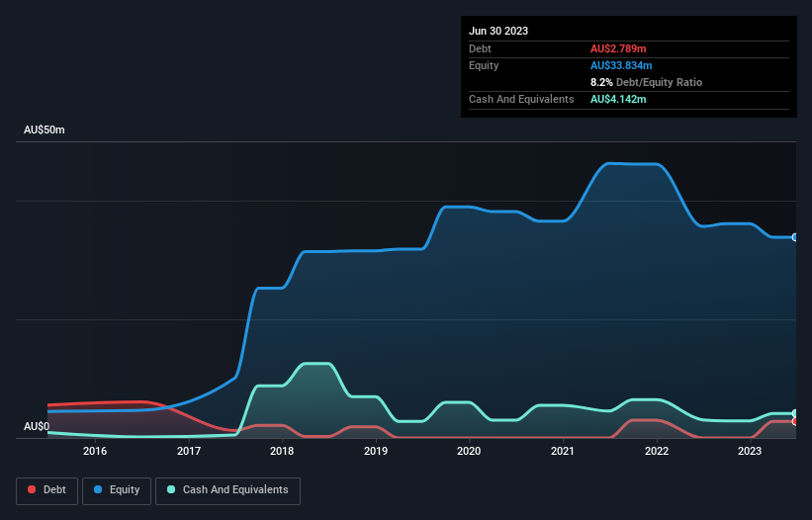This screenshot has height=520, width=812.
Task: Click the Jun 30 2023 tooltip date
Action: pyautogui.click(x=498, y=31)
